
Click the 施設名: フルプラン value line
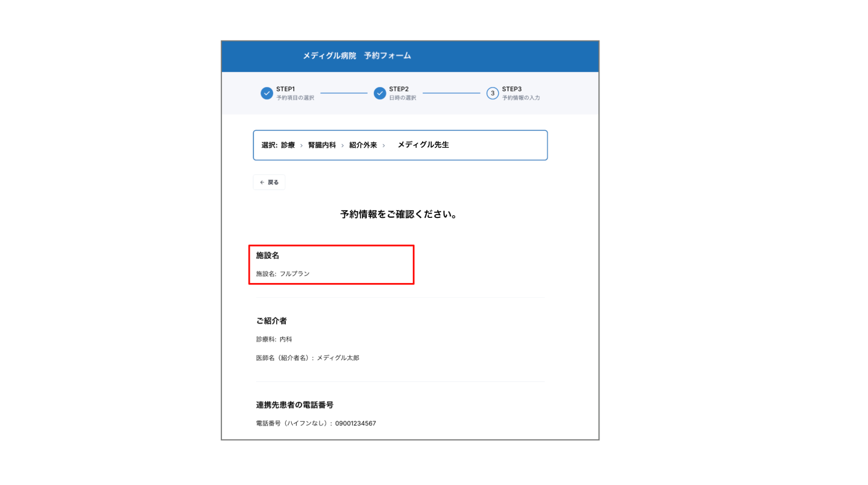(283, 274)
